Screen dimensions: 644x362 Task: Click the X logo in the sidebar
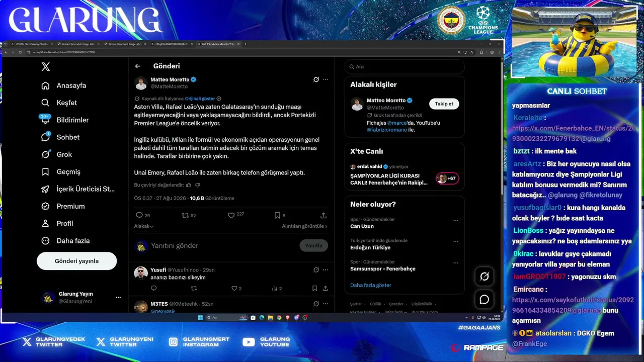pyautogui.click(x=45, y=67)
